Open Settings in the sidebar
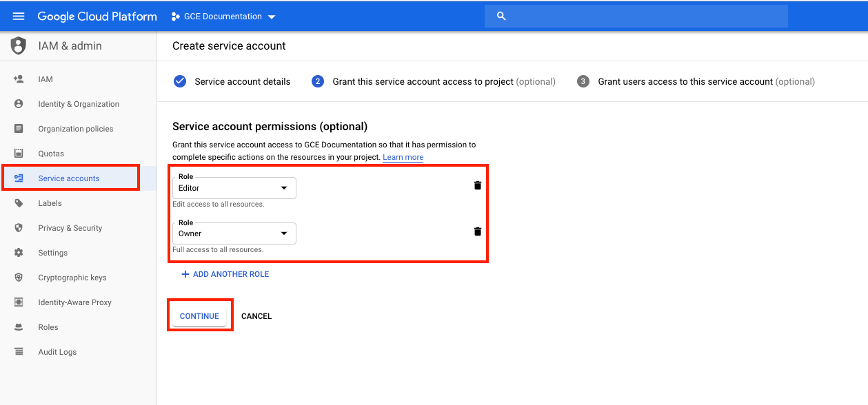Viewport: 868px width, 405px height. click(x=53, y=253)
